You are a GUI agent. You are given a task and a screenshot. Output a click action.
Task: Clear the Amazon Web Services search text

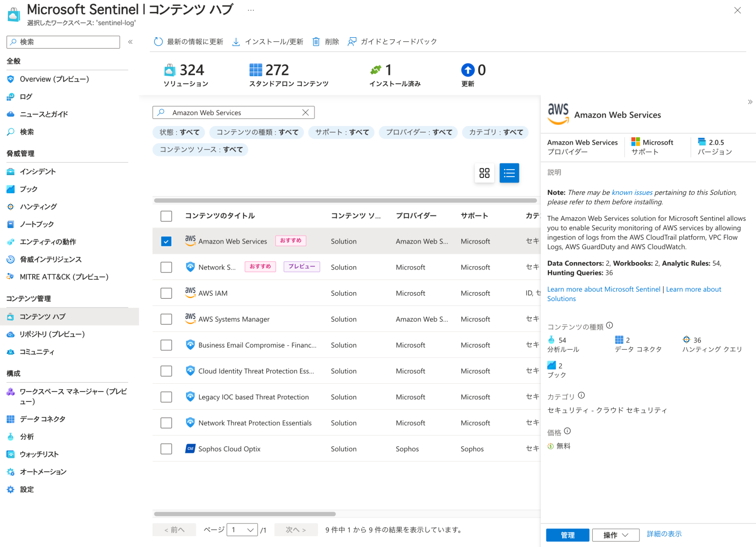point(306,112)
